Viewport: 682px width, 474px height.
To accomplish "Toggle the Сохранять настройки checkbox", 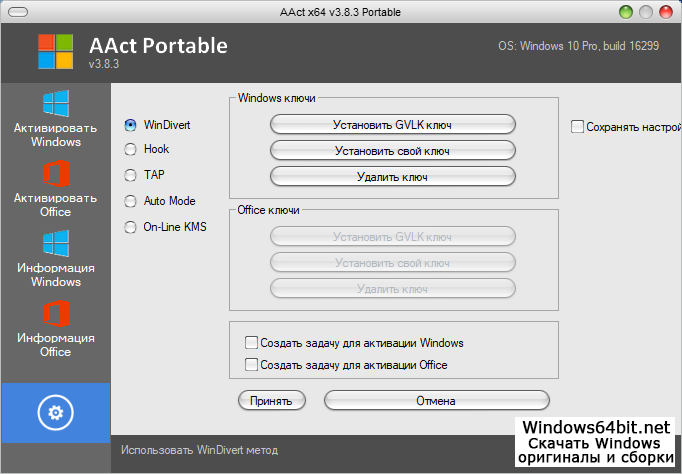I will (x=577, y=127).
